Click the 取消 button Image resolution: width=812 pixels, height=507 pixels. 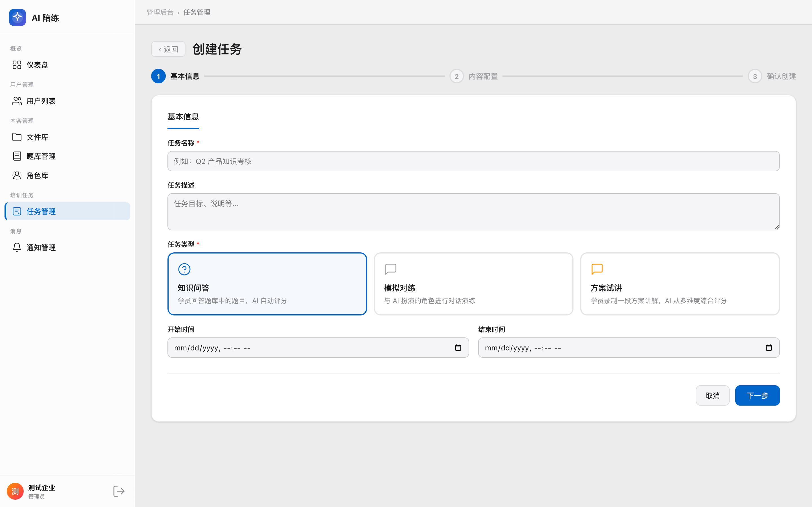[712, 395]
